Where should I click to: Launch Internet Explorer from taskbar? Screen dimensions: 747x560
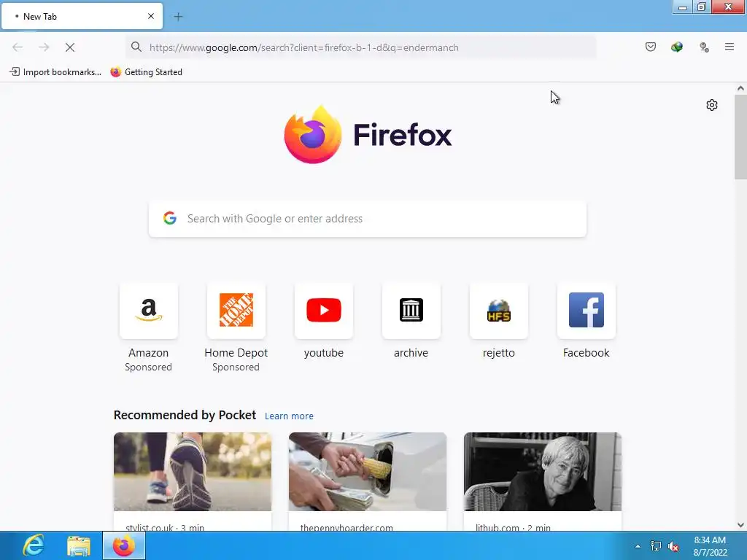(x=34, y=545)
